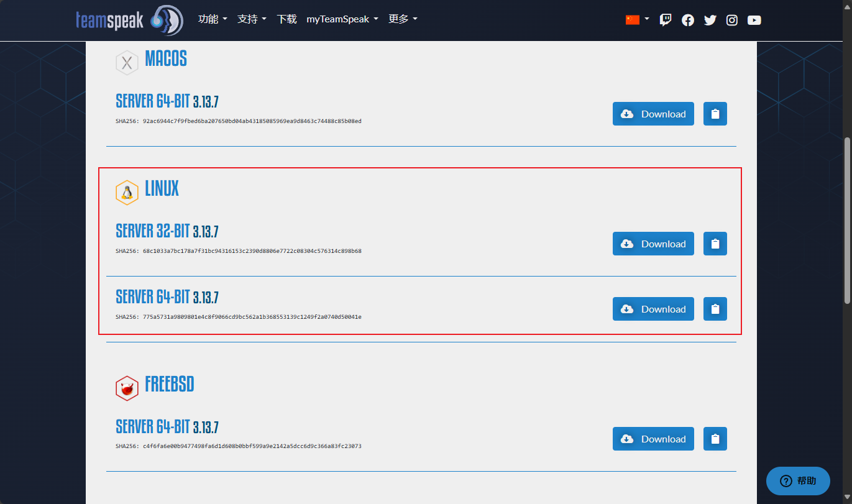Expand the 功能 menu
Image resolution: width=852 pixels, height=504 pixels.
click(213, 19)
